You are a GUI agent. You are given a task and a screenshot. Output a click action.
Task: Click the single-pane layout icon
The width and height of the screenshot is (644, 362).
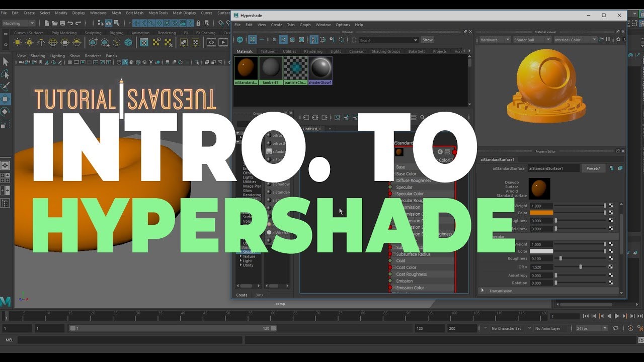click(x=5, y=165)
